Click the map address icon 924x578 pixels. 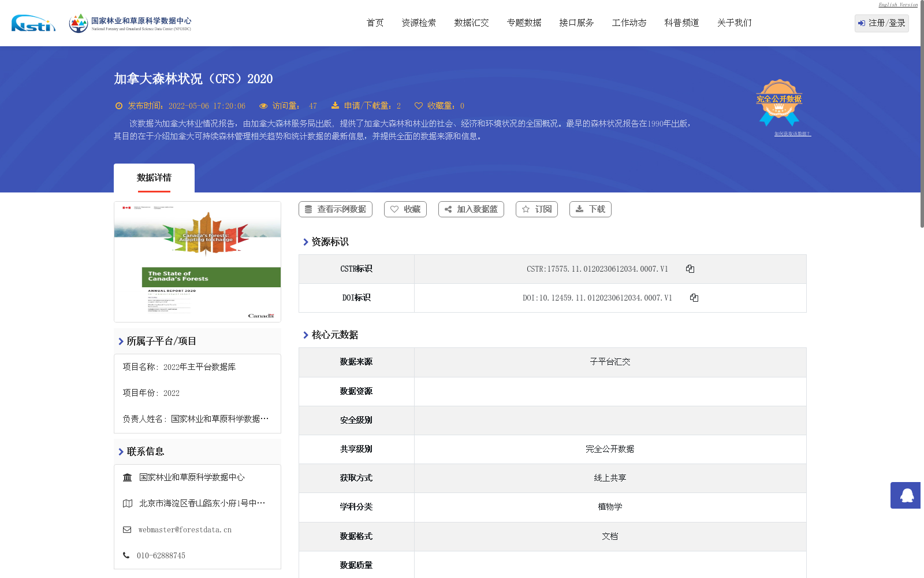pyautogui.click(x=128, y=503)
